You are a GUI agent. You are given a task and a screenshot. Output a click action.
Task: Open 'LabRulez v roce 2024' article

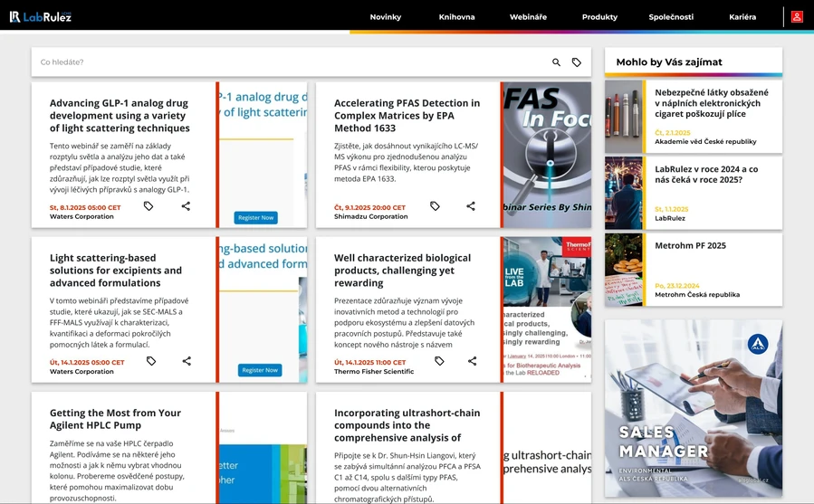coord(706,175)
